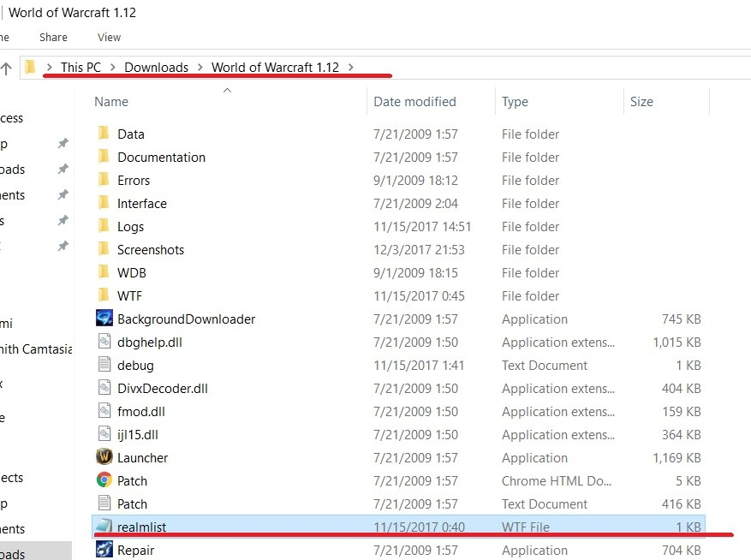Sort by the Name column header

(111, 102)
